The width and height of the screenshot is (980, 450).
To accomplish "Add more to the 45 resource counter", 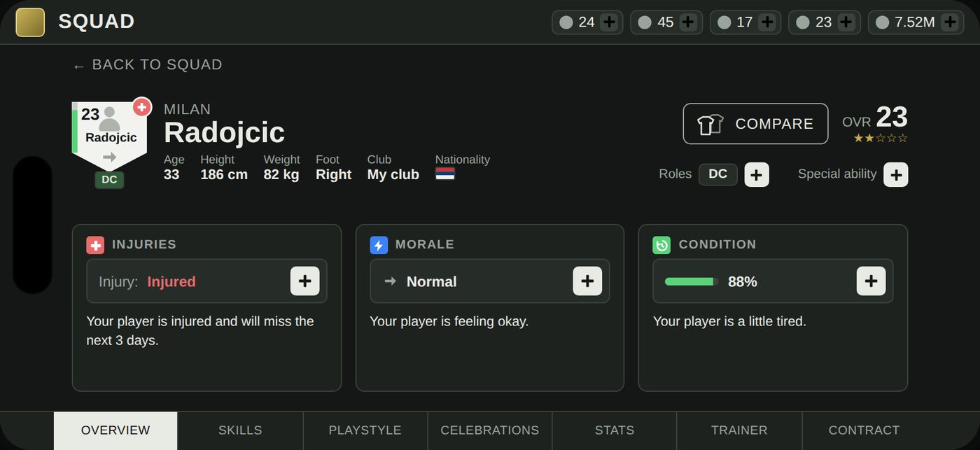I will (x=688, y=22).
